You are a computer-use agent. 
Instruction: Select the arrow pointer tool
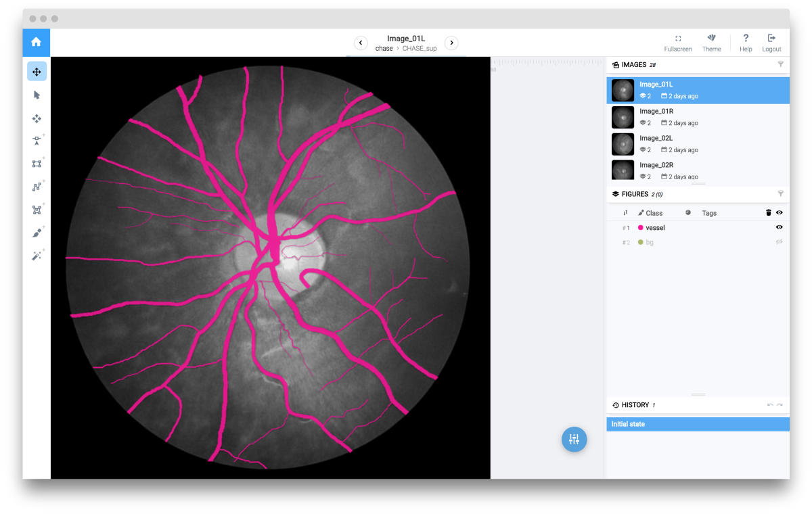tap(37, 95)
